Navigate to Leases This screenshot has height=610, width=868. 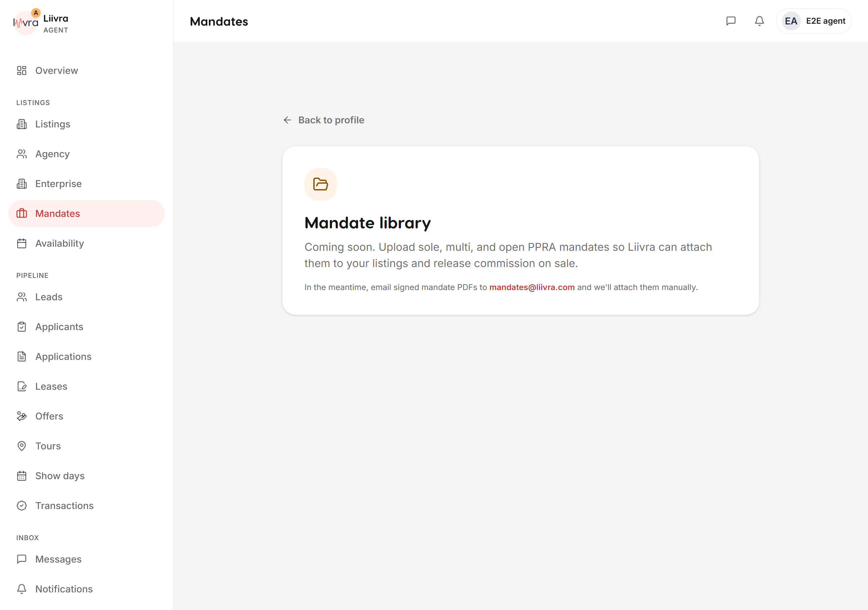pyautogui.click(x=86, y=386)
